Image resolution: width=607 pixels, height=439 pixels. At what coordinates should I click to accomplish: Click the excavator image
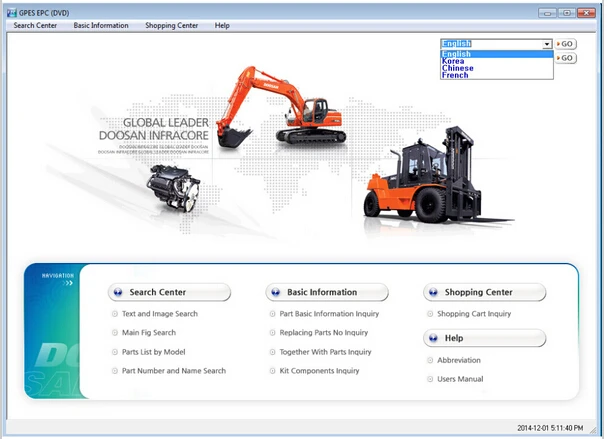pos(279,107)
